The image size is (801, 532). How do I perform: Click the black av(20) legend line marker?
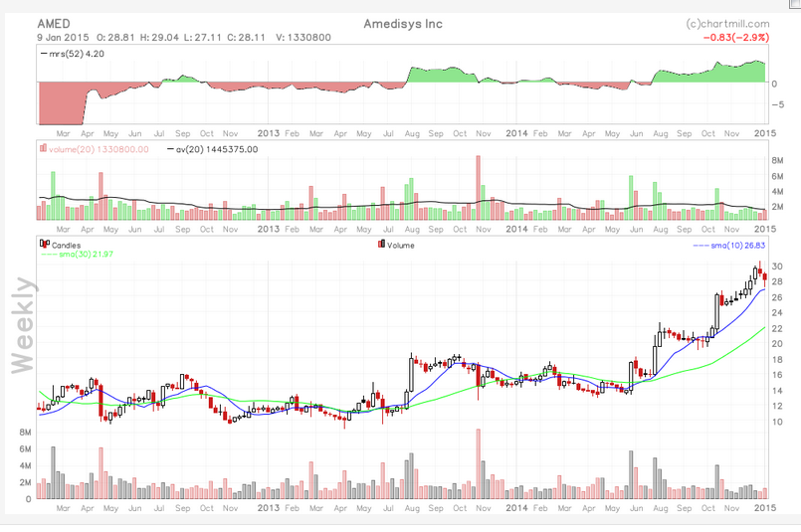click(171, 149)
